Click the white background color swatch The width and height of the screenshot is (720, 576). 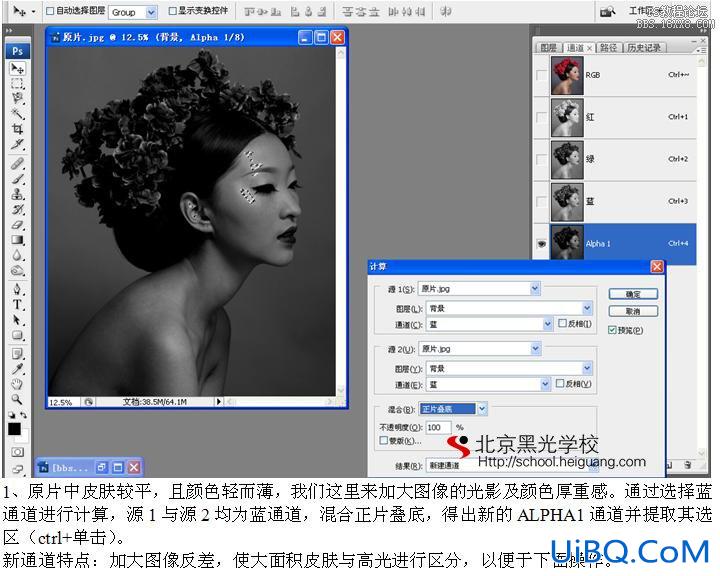coord(24,437)
